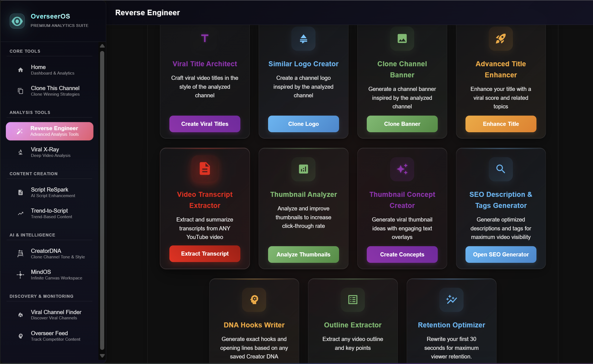The height and width of the screenshot is (364, 593).
Task: Click the Video Transcript Extractor document icon
Action: click(x=205, y=169)
